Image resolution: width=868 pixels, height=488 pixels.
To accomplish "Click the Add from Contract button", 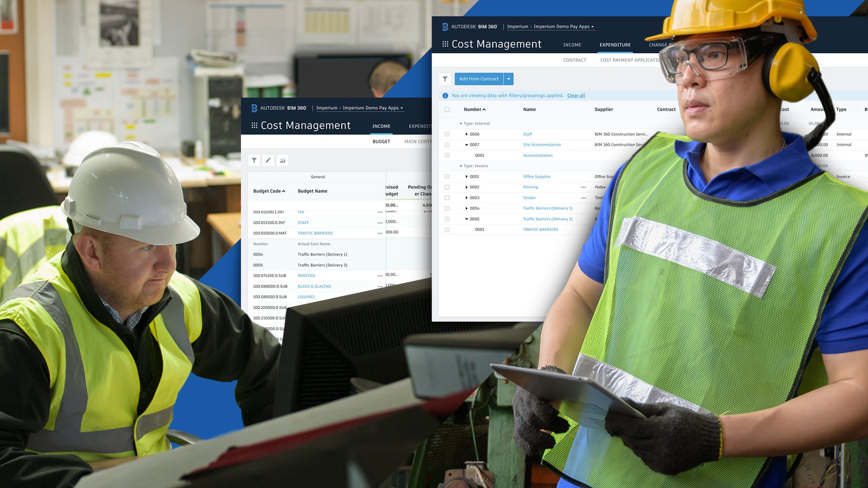I will pyautogui.click(x=479, y=79).
